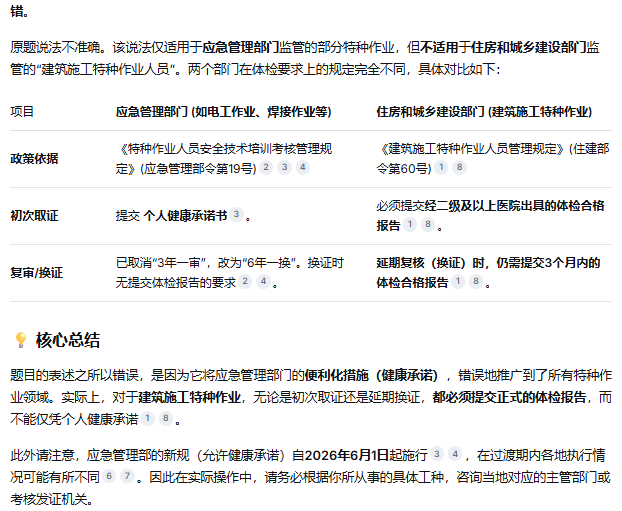
Task: Open citation 1 in 复审/换证 住建部门 cell
Action: 458,282
